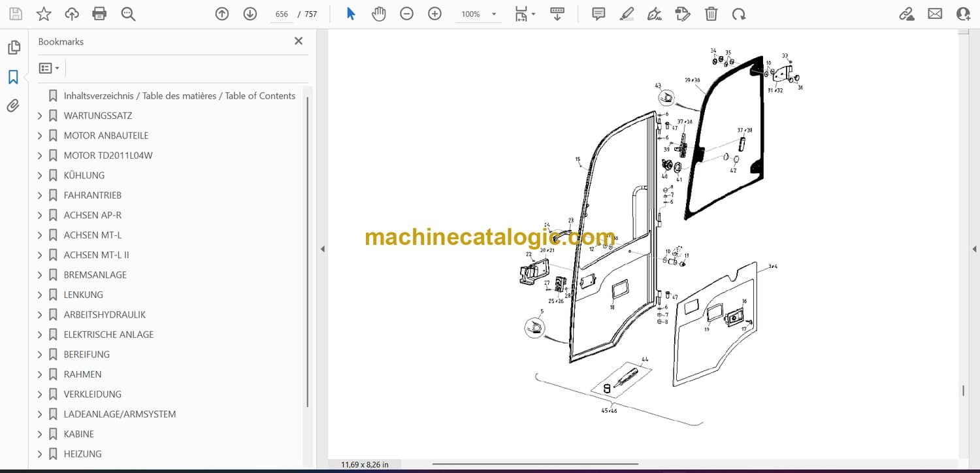Select the Highlight text tool
Screen dimensions: 980x473
pyautogui.click(x=627, y=14)
